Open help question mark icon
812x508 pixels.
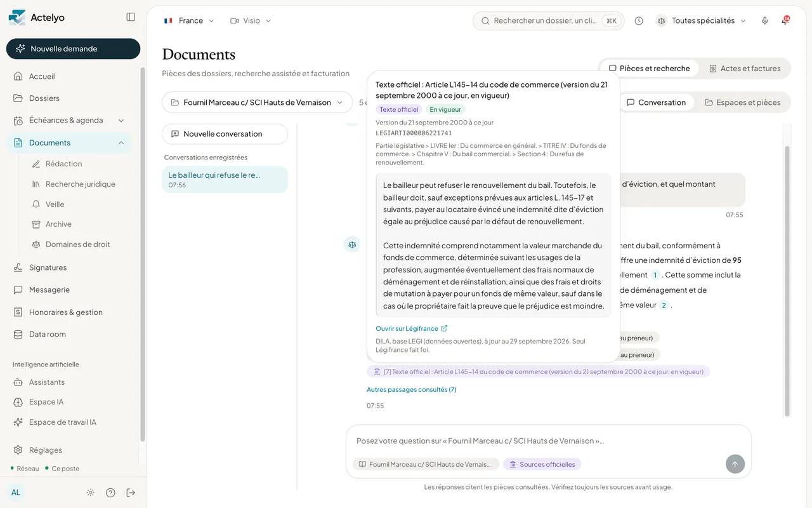click(110, 493)
